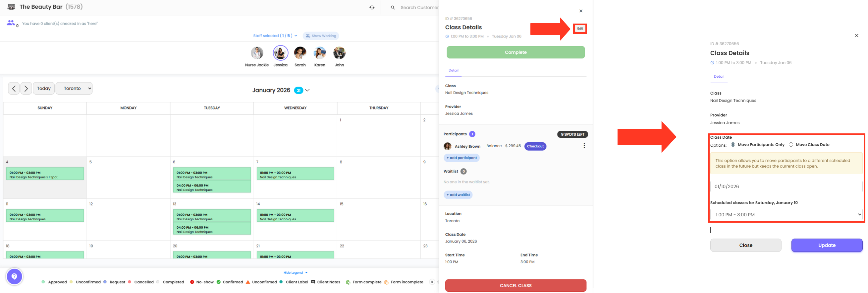
Task: Select Move Participants Only radio option
Action: coord(733,144)
